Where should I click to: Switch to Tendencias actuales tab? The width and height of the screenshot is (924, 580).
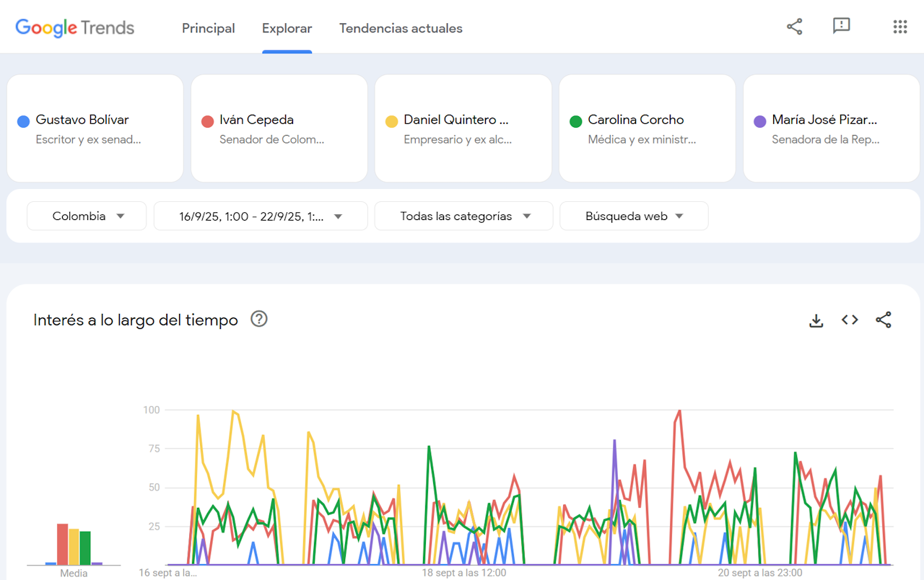(401, 28)
